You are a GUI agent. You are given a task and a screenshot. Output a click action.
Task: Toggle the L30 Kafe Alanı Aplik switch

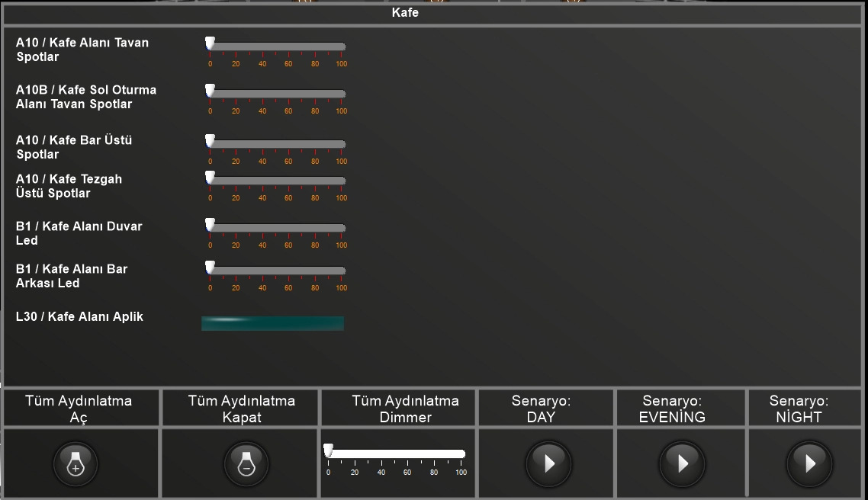pyautogui.click(x=272, y=323)
